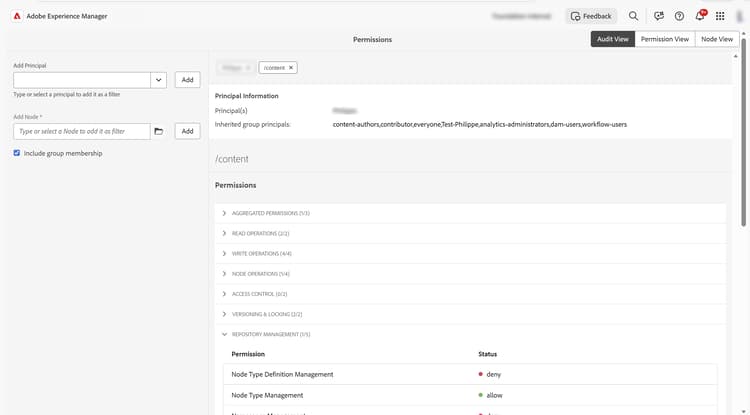Click the /content path heading

pos(232,159)
